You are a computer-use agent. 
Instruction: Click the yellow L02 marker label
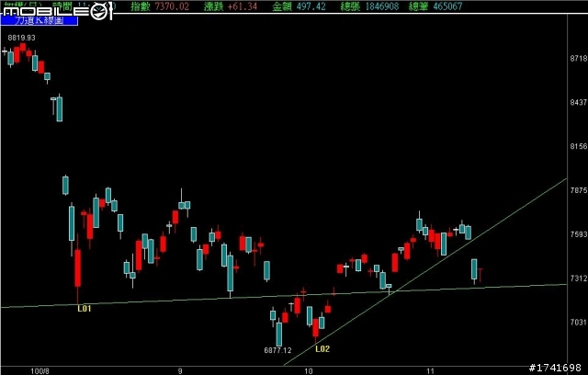pos(322,349)
